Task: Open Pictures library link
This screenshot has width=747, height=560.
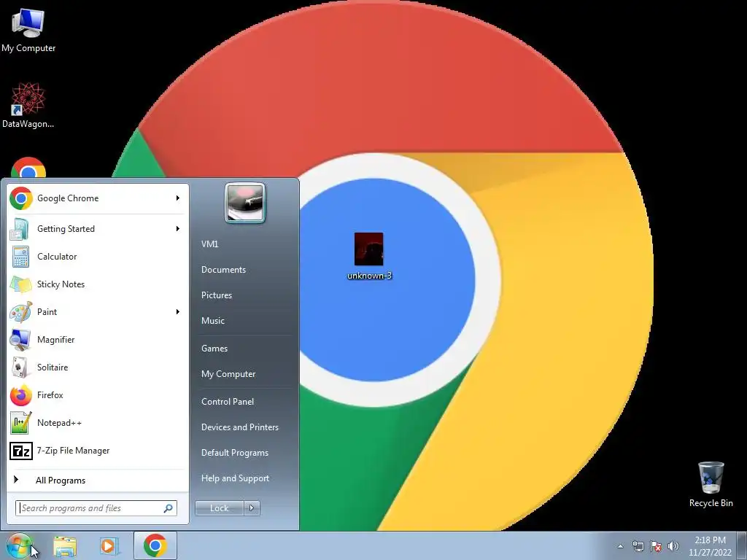Action: [x=217, y=295]
